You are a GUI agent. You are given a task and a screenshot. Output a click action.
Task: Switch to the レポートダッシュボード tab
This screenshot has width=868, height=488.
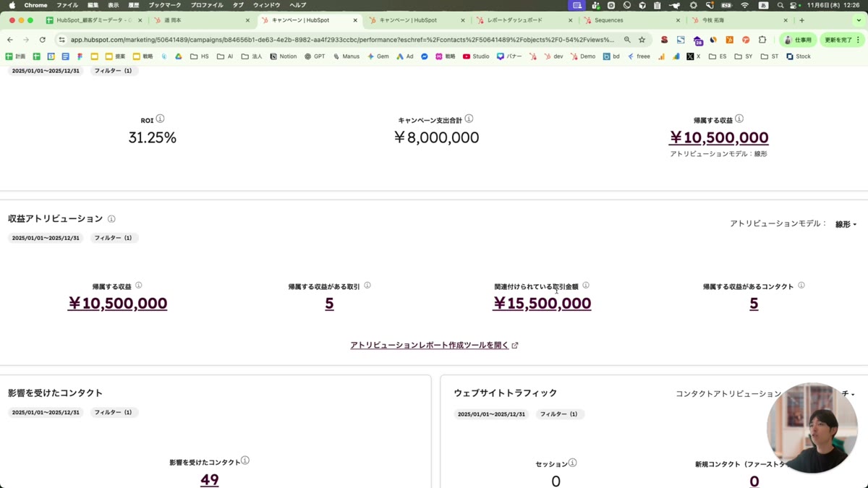514,20
